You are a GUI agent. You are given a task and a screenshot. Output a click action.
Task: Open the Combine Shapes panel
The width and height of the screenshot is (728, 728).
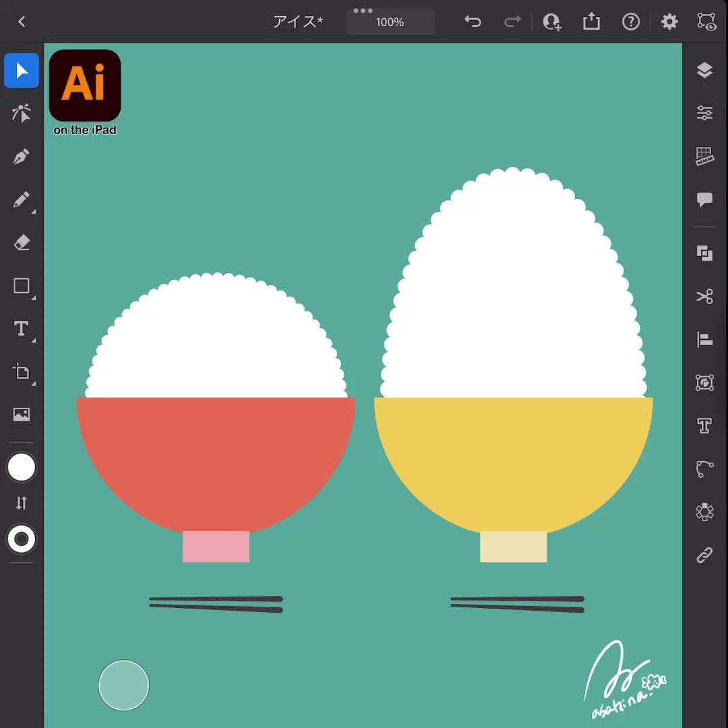click(x=704, y=253)
